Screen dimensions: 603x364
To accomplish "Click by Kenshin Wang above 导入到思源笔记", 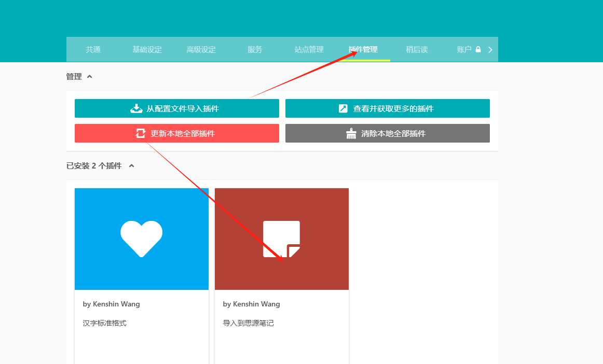I will tap(251, 304).
